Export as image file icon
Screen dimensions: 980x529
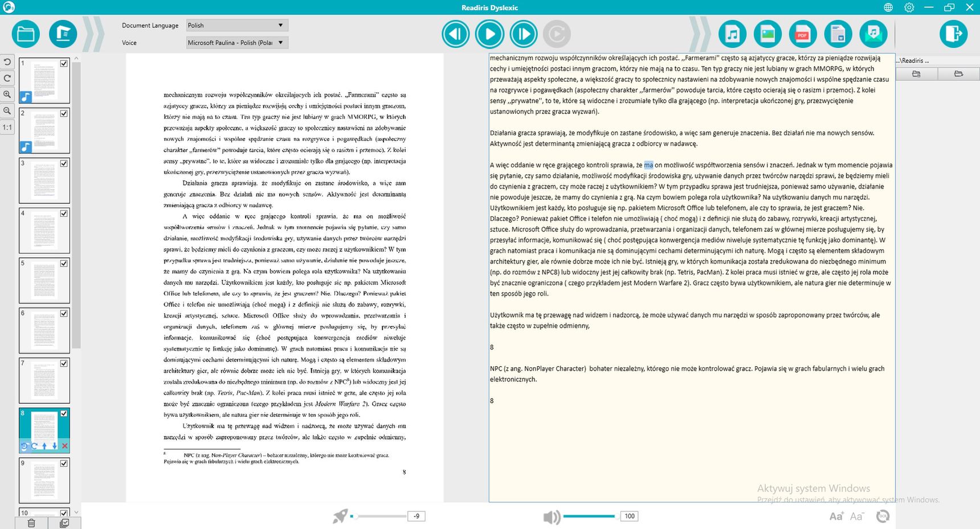(x=767, y=34)
